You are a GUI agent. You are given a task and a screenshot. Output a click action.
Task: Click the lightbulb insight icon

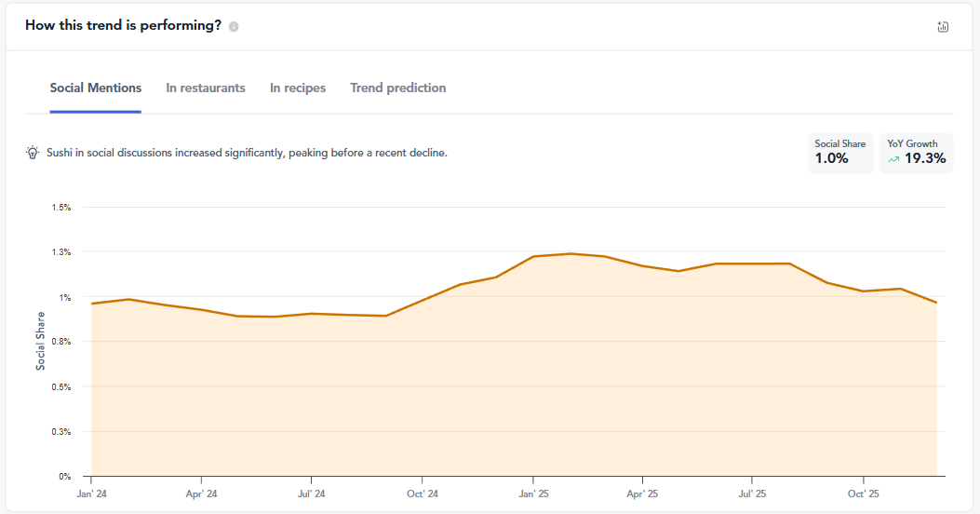click(33, 152)
